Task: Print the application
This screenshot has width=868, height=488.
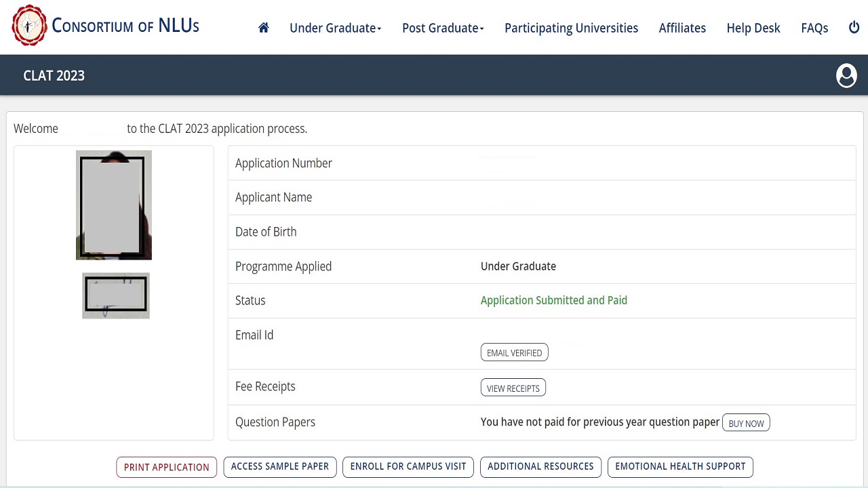Action: (166, 467)
